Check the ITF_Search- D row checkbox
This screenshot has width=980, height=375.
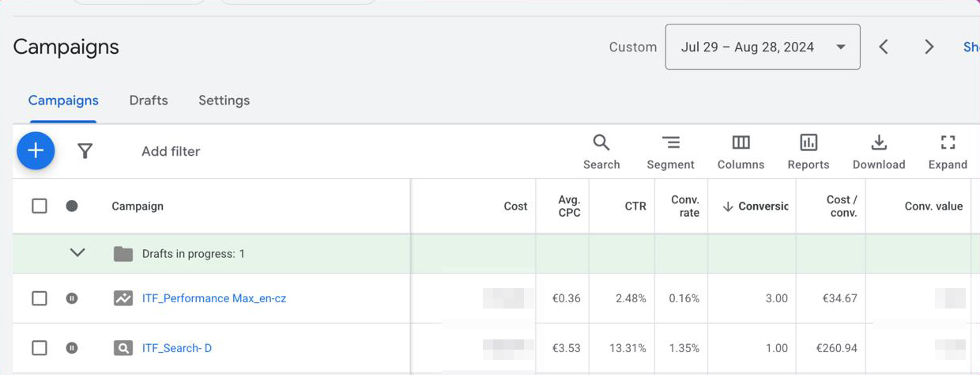coord(40,348)
